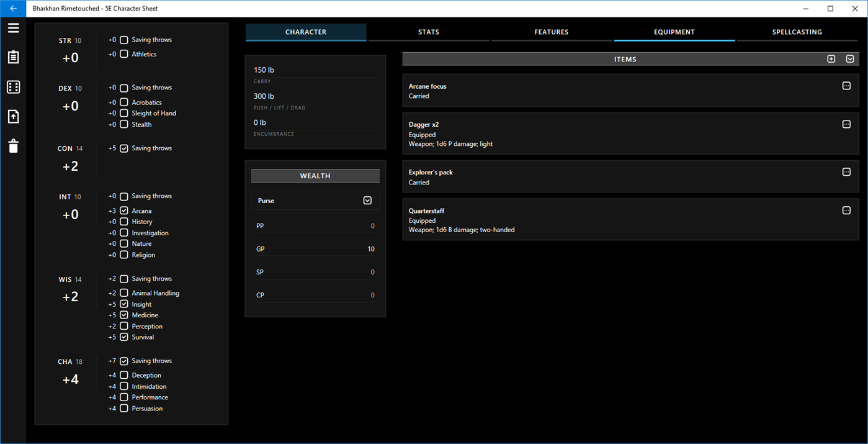
Task: Toggle INT Saving throws checkbox
Action: pos(124,196)
